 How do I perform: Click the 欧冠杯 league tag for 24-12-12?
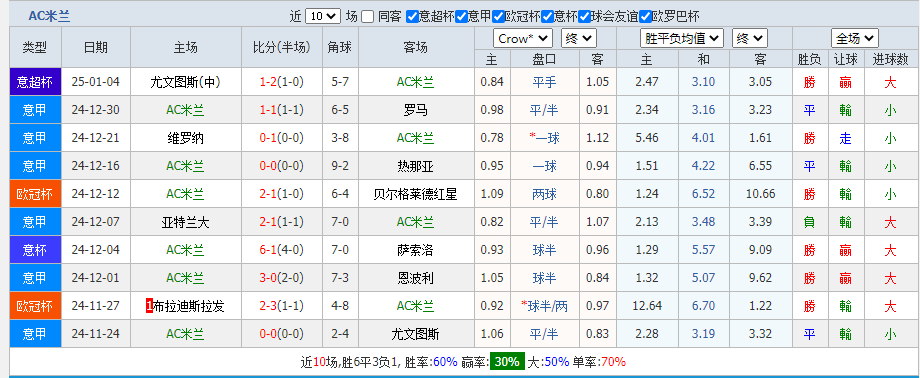(35, 194)
